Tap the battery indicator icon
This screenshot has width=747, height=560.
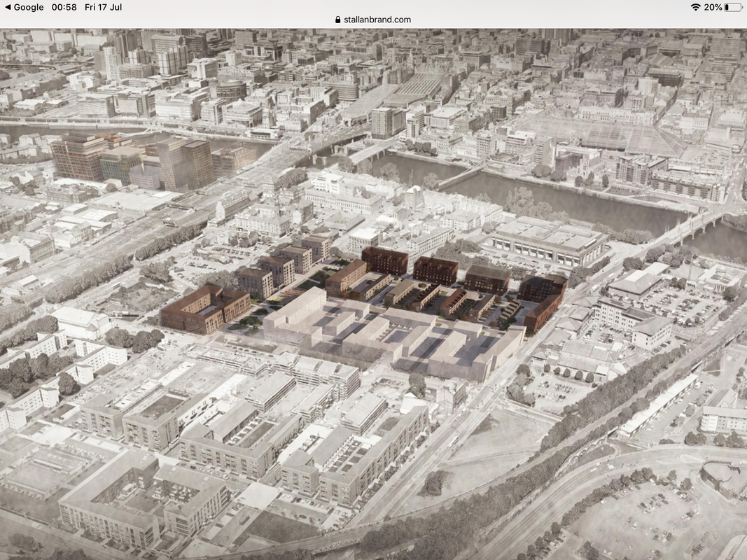click(733, 7)
